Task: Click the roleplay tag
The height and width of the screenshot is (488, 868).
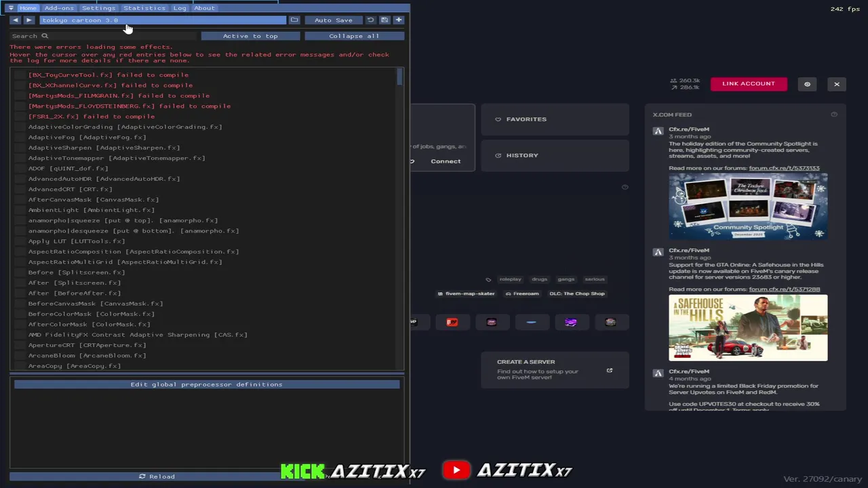Action: (x=510, y=279)
